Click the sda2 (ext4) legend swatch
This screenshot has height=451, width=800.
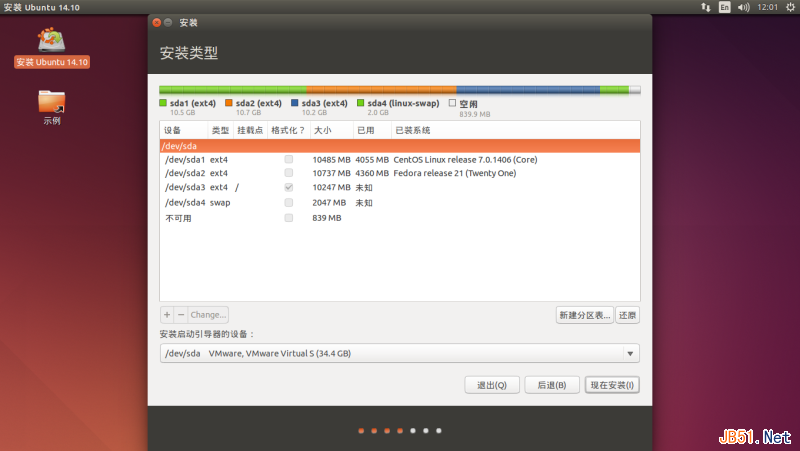[x=229, y=103]
